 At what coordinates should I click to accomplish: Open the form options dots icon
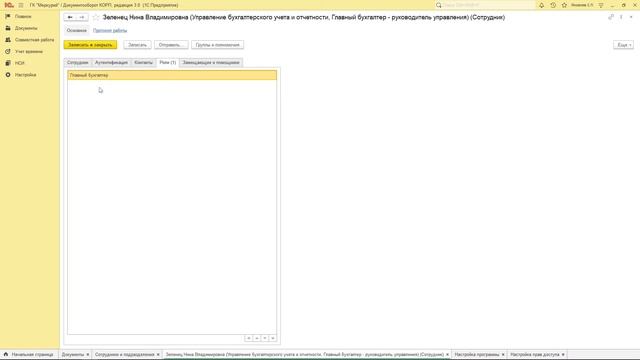click(x=621, y=17)
